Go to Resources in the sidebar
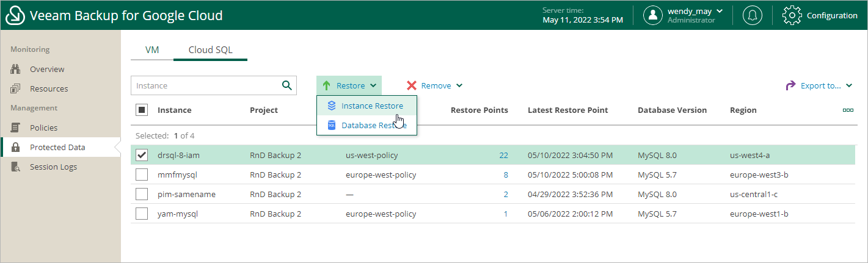The image size is (868, 263). (x=49, y=88)
